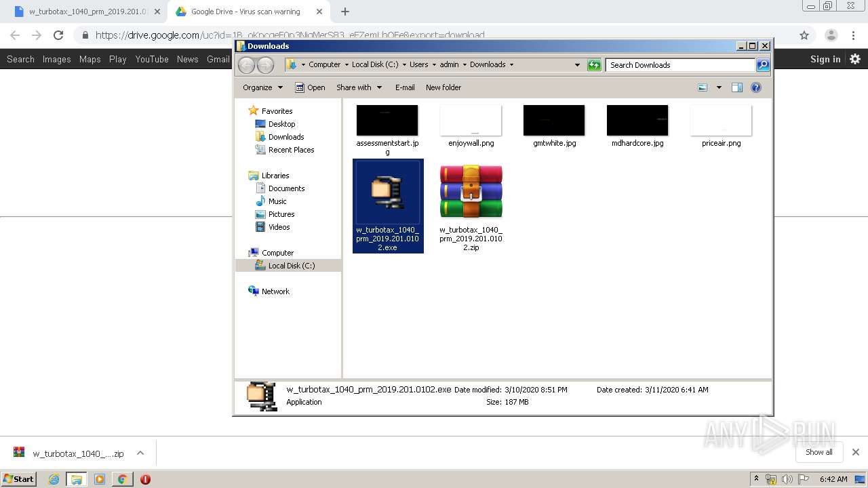This screenshot has width=868, height=488.
Task: Click Local Disk (C:) in breadcrumb path
Action: coord(375,65)
